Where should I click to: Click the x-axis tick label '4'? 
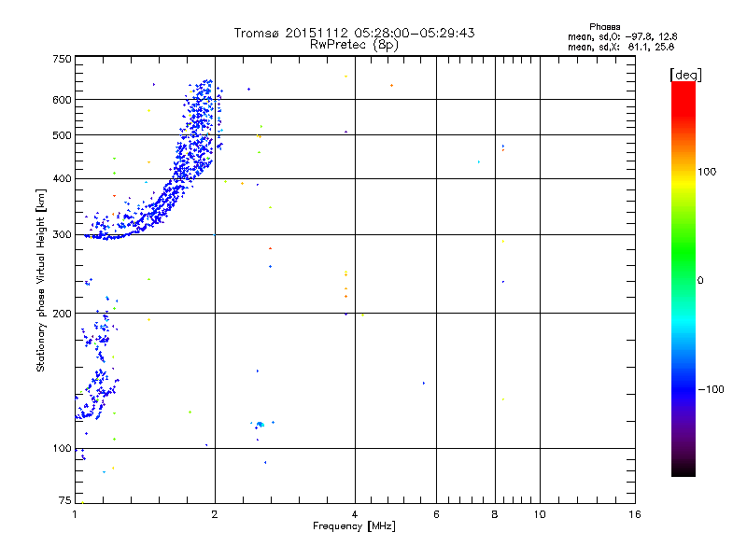(x=355, y=514)
